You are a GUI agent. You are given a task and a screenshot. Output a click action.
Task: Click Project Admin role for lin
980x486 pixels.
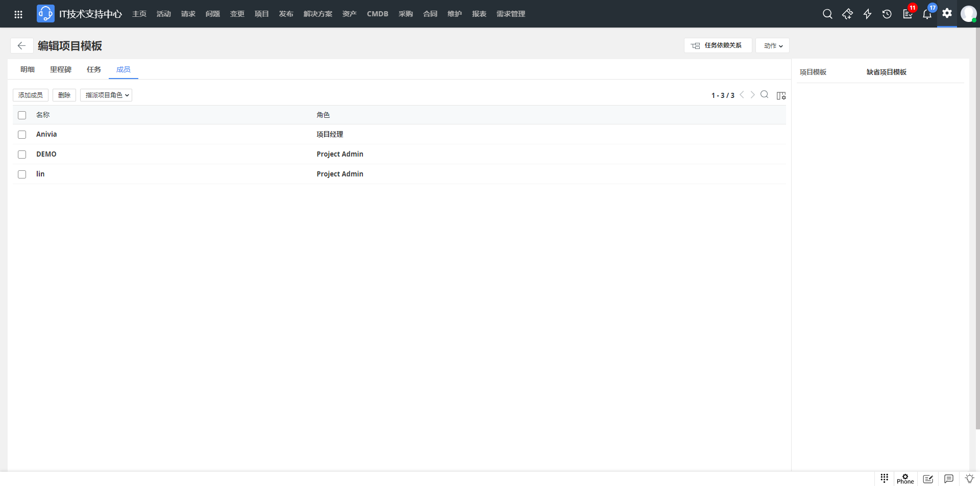click(340, 174)
